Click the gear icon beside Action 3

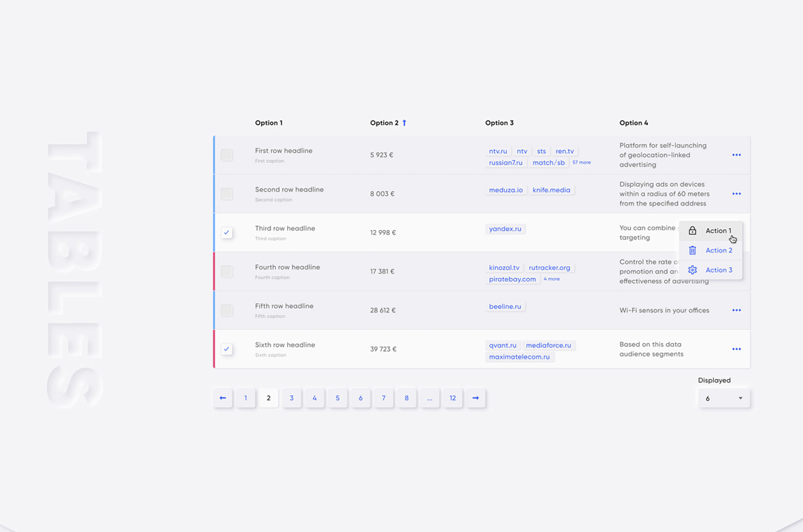point(692,270)
